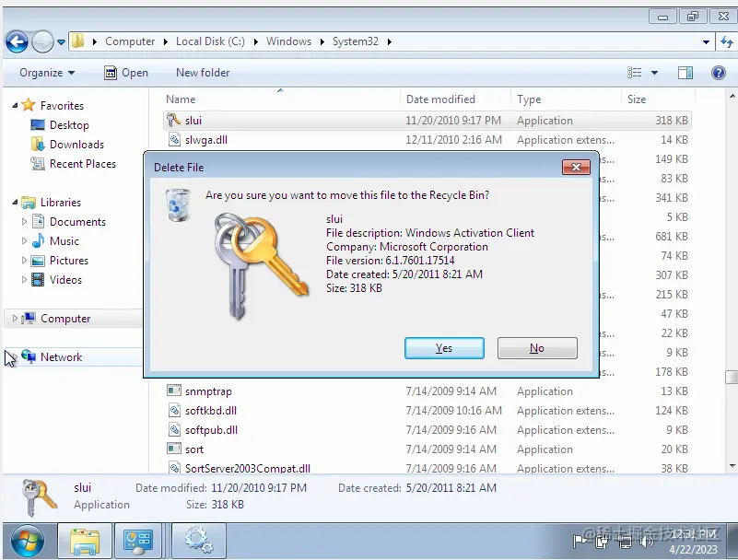Image resolution: width=738 pixels, height=560 pixels.
Task: Click the gears taskbar icon
Action: [x=199, y=542]
